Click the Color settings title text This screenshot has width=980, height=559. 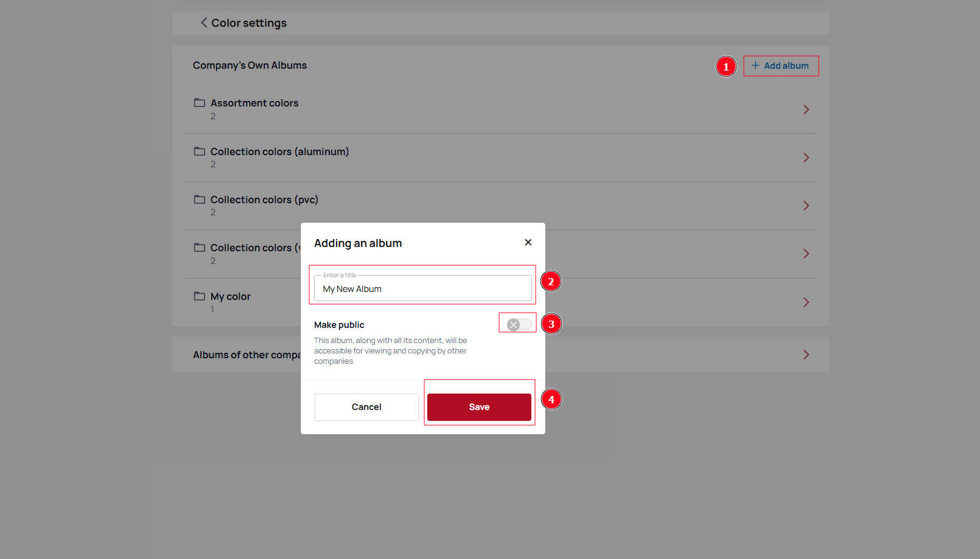click(x=249, y=23)
